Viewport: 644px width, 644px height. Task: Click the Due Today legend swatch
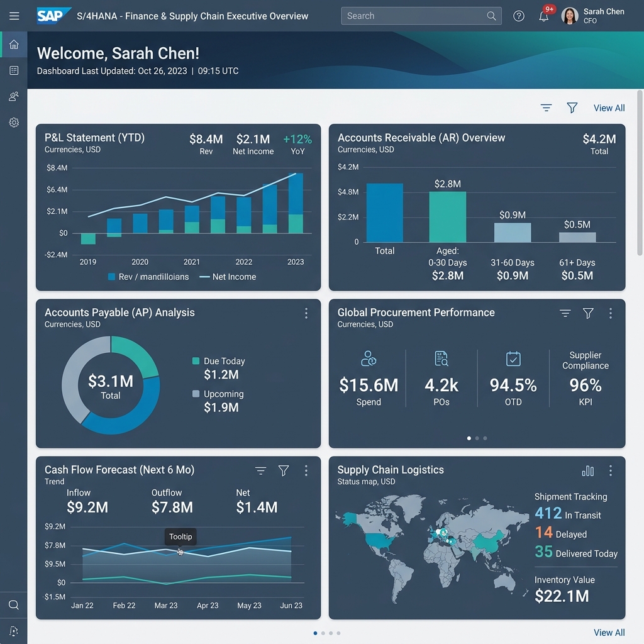tap(196, 361)
